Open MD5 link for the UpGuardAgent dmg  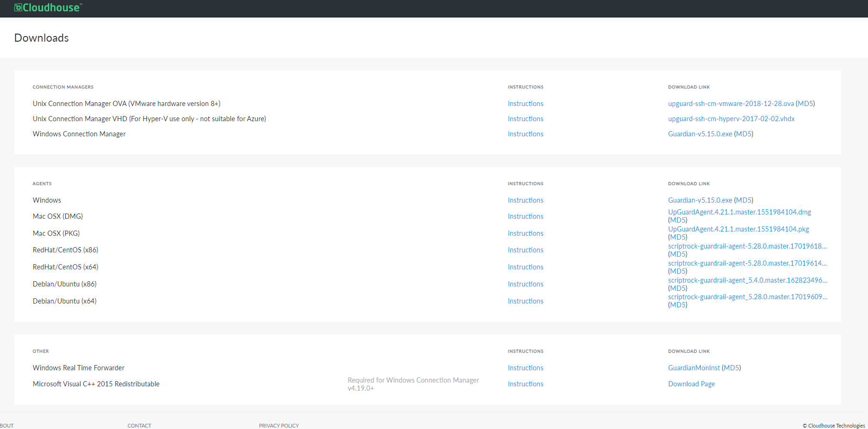tap(678, 220)
